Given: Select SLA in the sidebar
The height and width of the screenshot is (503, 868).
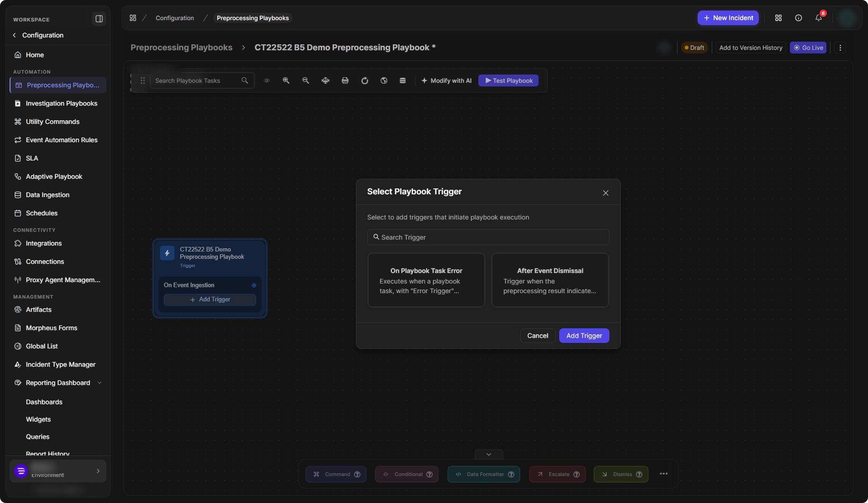Looking at the screenshot, I should [x=58, y=158].
